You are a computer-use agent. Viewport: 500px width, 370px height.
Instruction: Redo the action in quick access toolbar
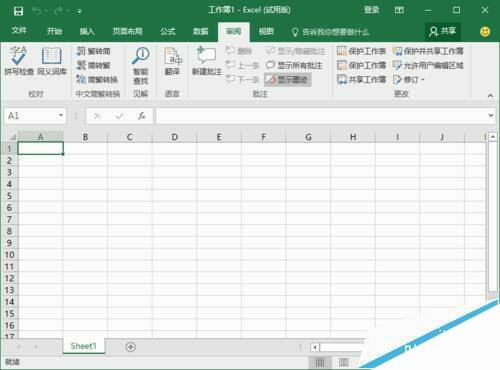pos(58,11)
